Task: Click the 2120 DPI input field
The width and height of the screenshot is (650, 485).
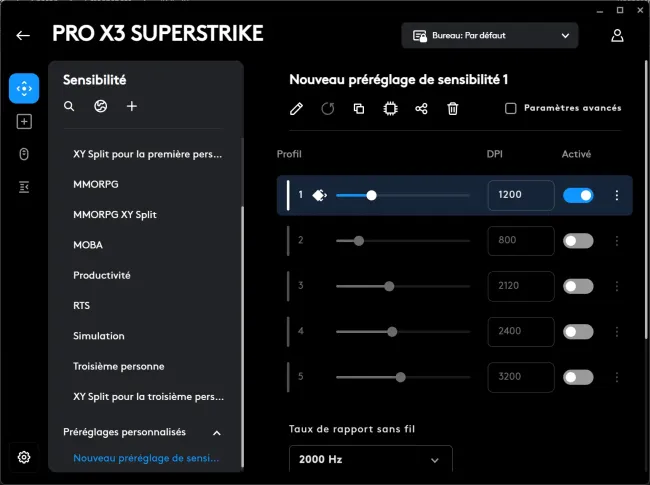Action: tap(521, 286)
